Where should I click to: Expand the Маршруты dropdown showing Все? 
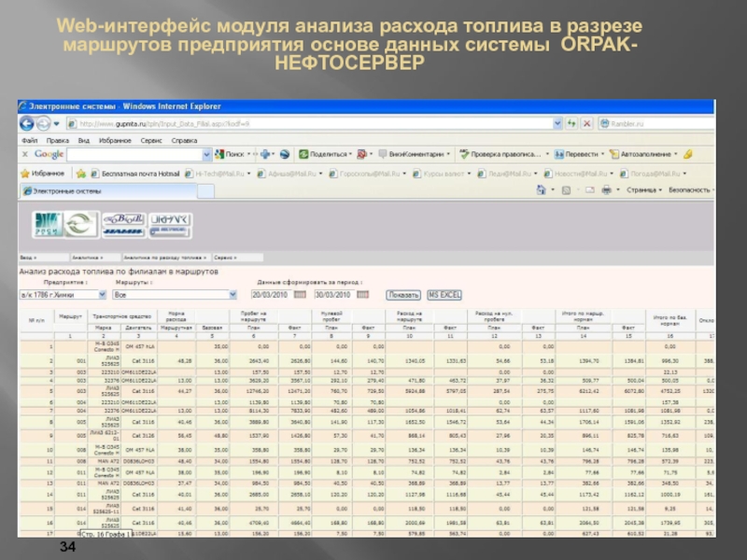point(232,295)
